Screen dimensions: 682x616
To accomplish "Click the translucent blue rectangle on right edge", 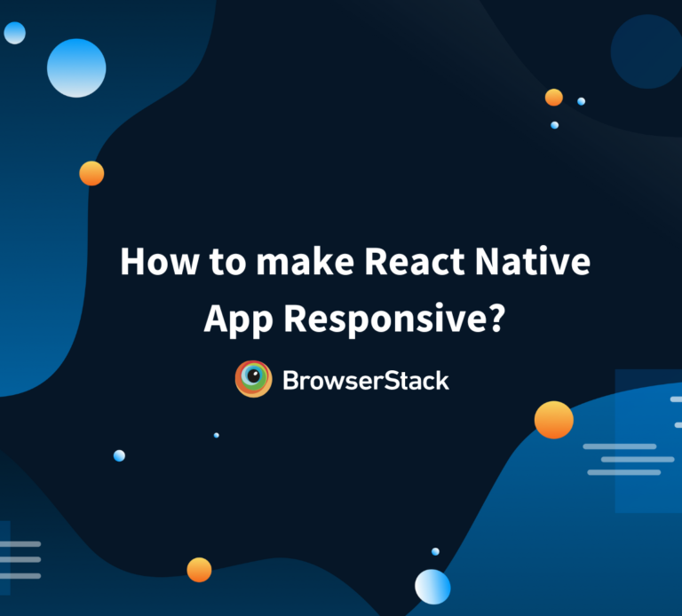I will (648, 440).
